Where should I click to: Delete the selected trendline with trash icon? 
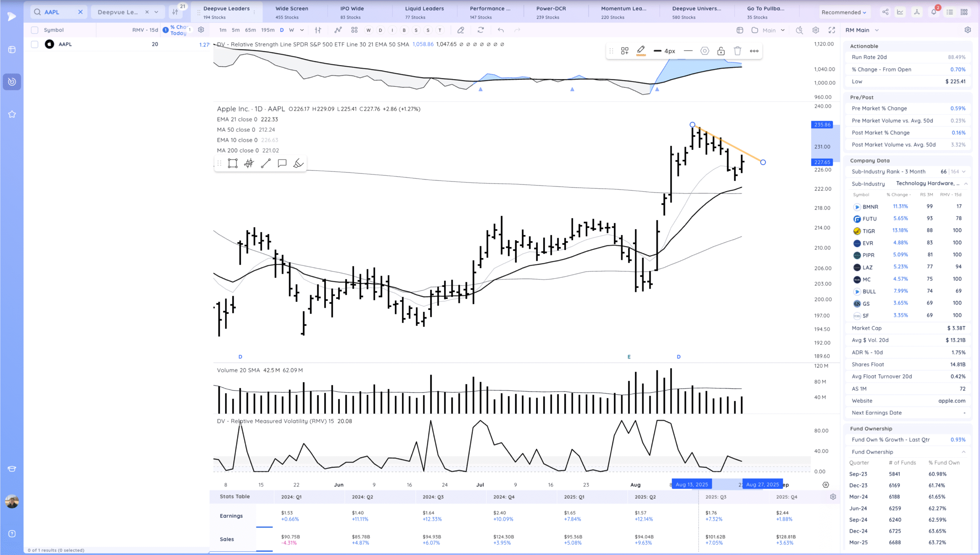[737, 51]
